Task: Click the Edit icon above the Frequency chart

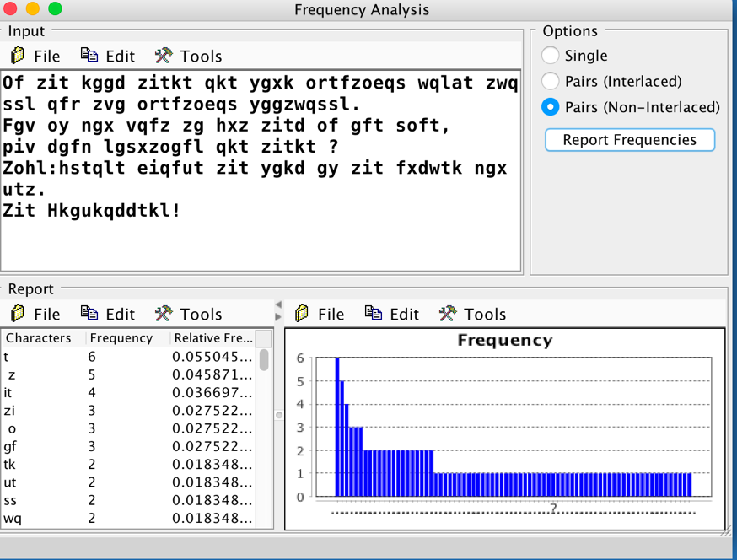Action: point(374,314)
